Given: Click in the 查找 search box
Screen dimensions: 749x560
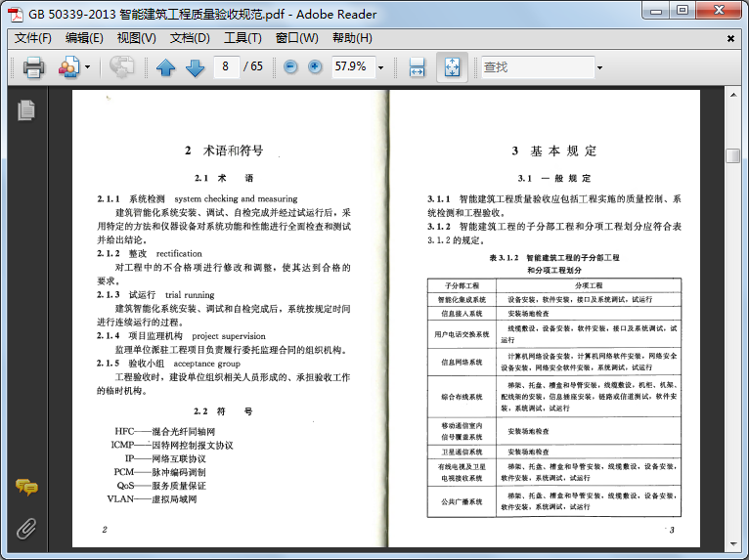Looking at the screenshot, I should pos(536,67).
